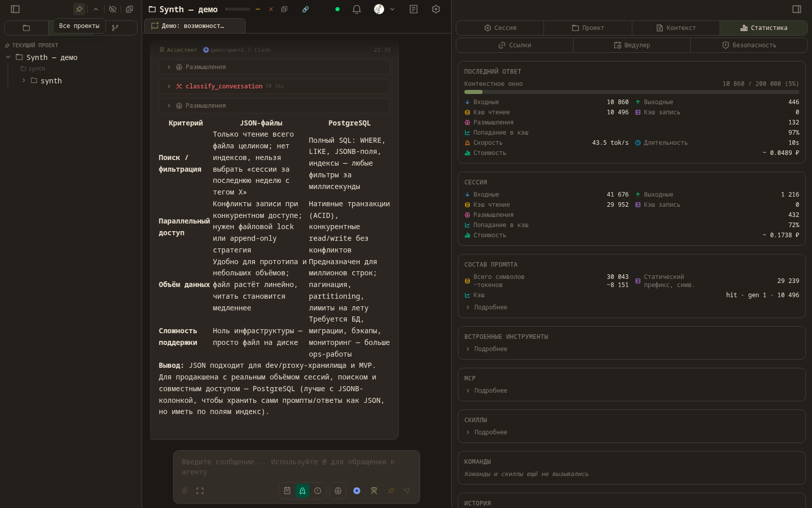Toggle the crossed-eye hidden-files icon

(113, 9)
